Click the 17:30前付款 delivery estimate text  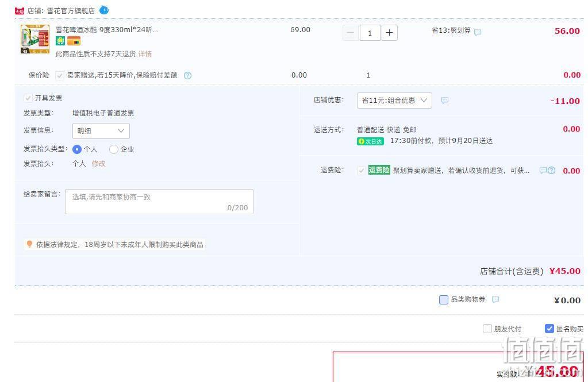point(441,141)
